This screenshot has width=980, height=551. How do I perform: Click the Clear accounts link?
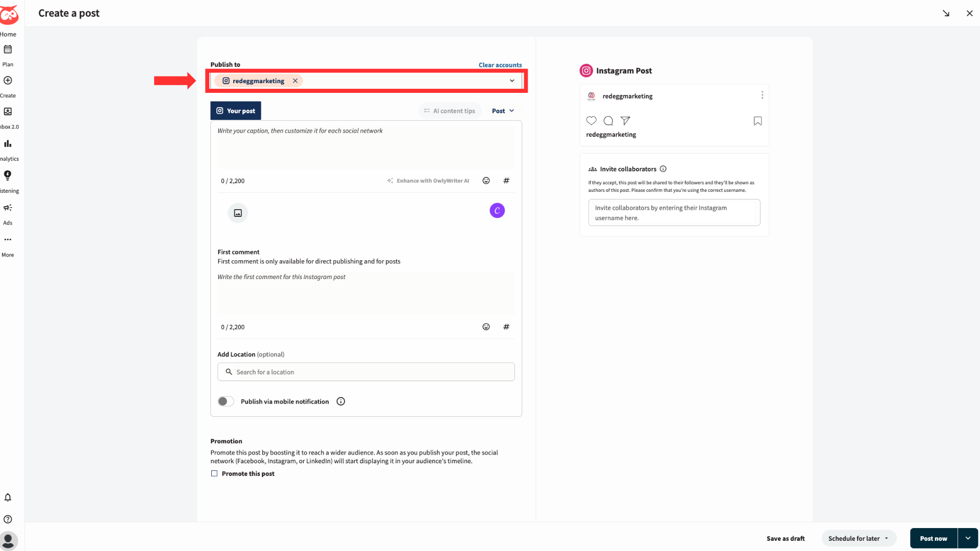coord(500,65)
